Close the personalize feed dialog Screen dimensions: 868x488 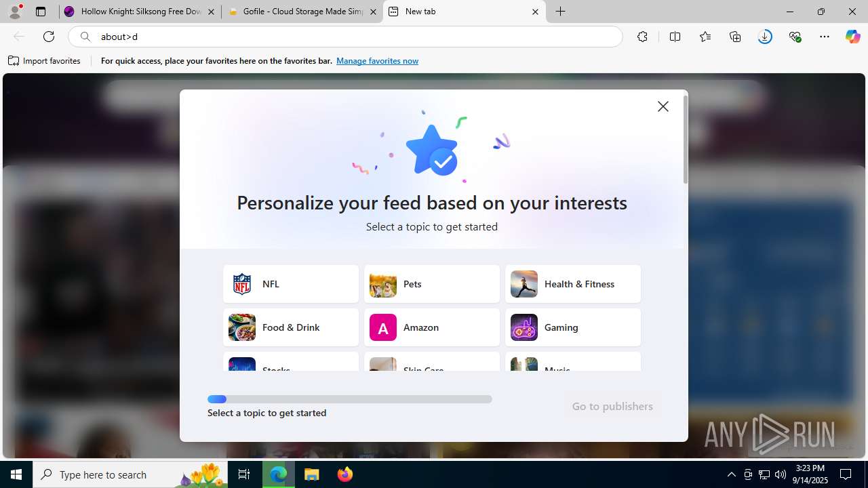pyautogui.click(x=663, y=106)
